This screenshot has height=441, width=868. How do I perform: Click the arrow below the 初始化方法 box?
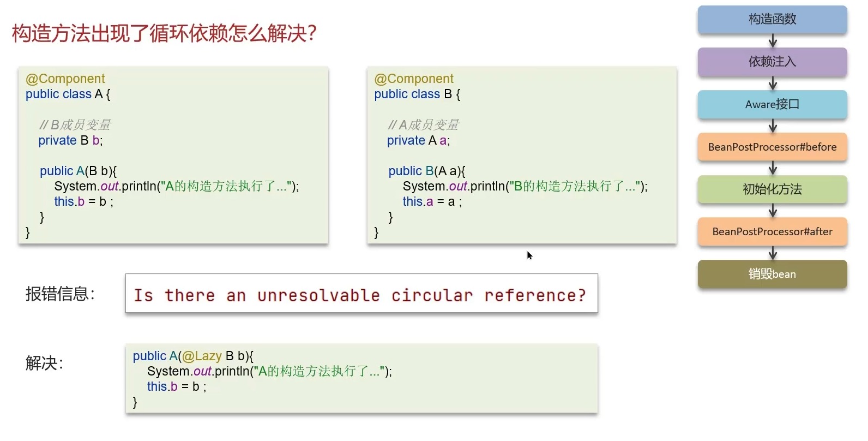click(x=773, y=211)
